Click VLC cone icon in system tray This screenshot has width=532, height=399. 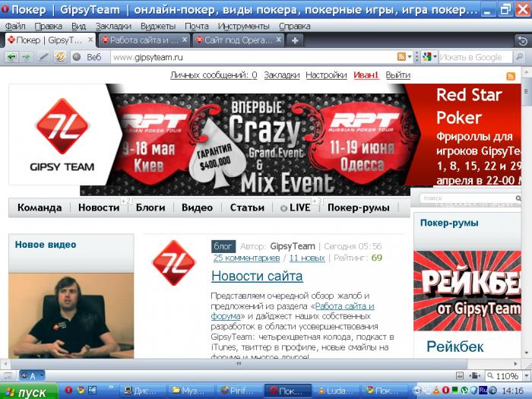coord(436,391)
